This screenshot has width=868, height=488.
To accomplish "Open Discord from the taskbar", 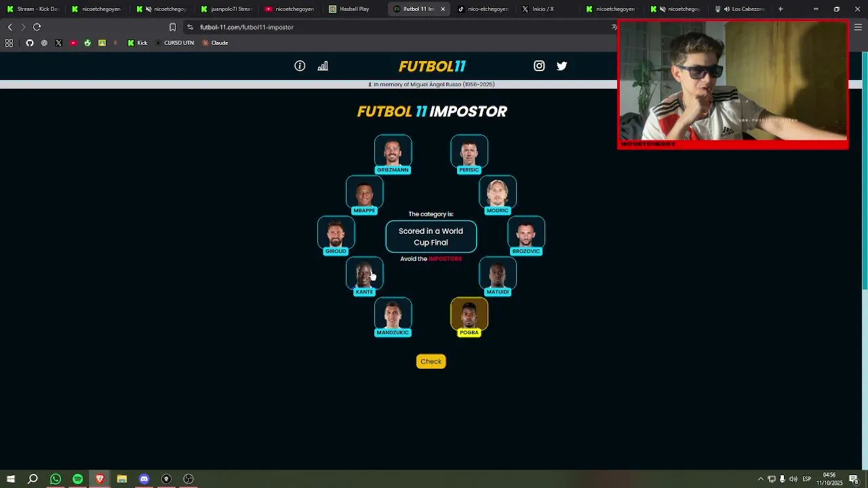I will (144, 479).
